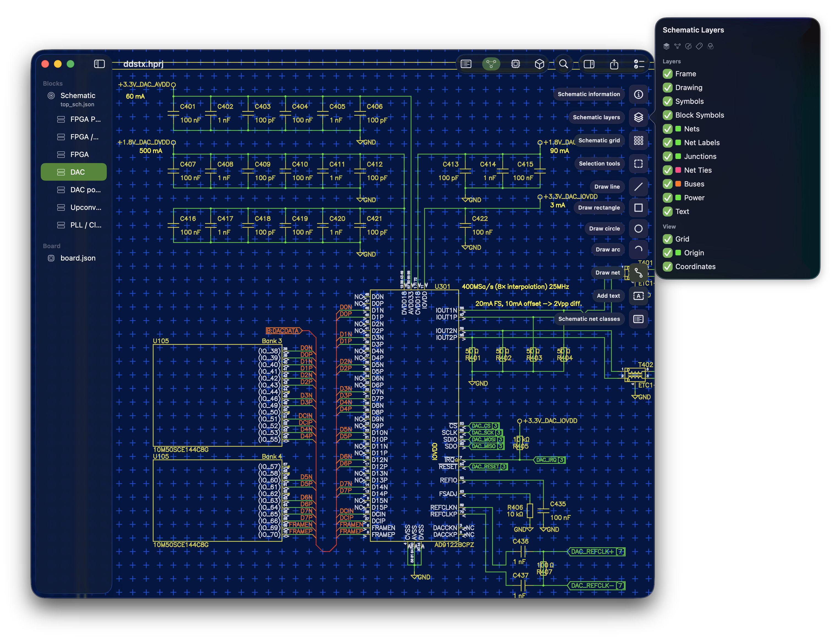Click the Schematic layers stack icon
The height and width of the screenshot is (639, 840).
[x=638, y=118]
